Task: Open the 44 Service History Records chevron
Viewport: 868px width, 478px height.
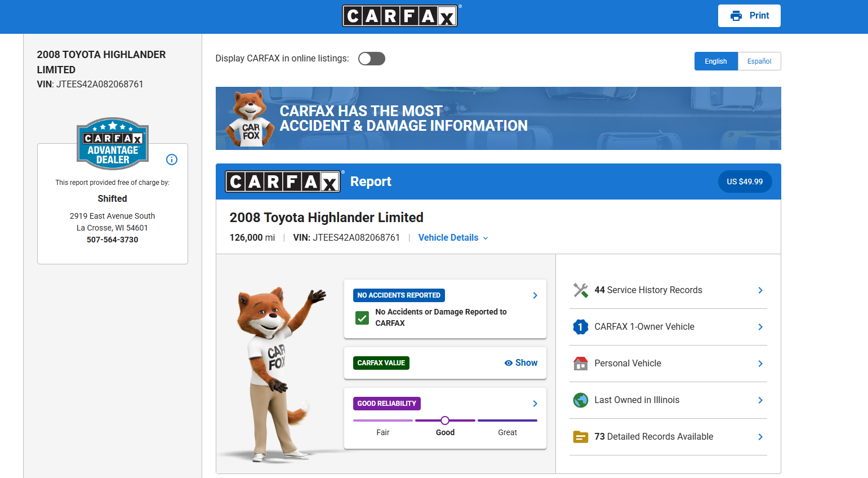Action: tap(760, 290)
